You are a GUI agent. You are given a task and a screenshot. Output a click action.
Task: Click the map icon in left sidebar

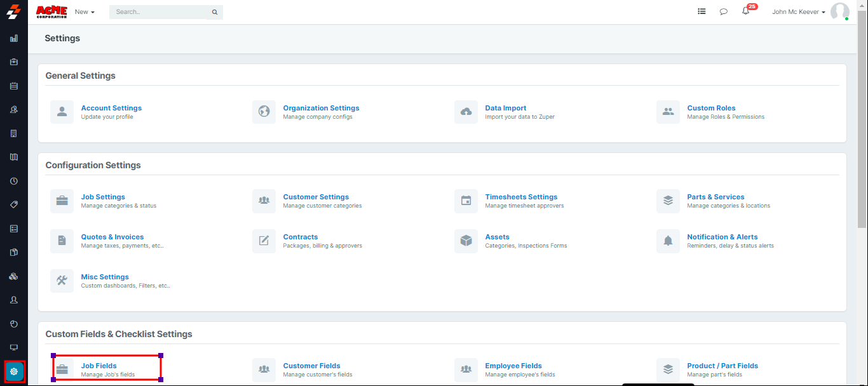coord(14,157)
